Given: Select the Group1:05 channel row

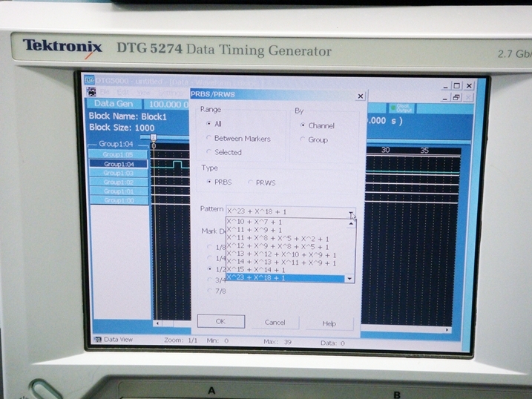Looking at the screenshot, I should 118,154.
